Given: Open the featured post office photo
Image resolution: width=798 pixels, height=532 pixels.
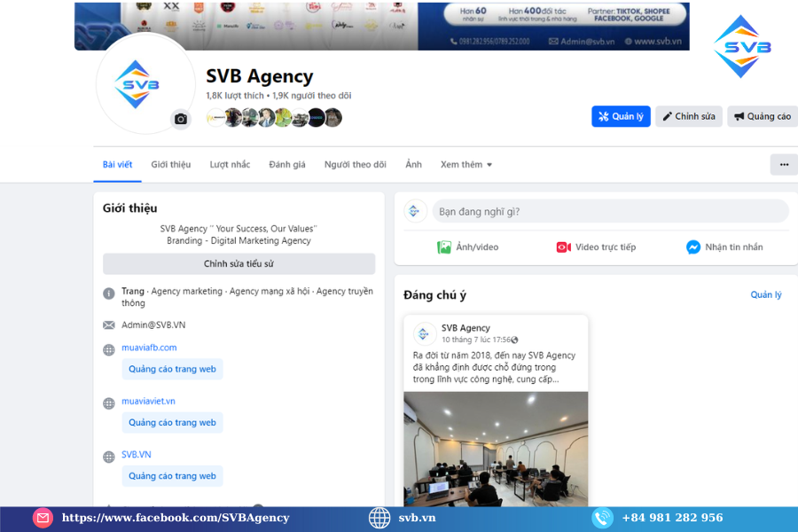Looking at the screenshot, I should [x=496, y=449].
